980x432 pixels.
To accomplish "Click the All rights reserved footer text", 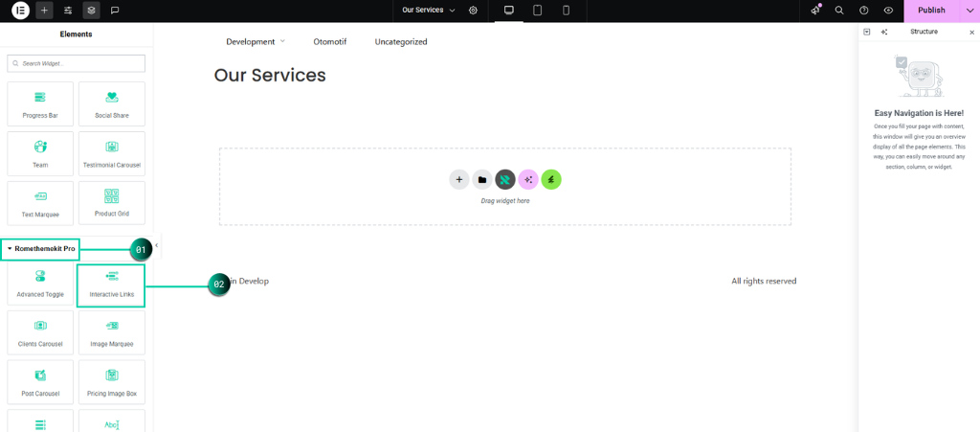I will pyautogui.click(x=764, y=282).
